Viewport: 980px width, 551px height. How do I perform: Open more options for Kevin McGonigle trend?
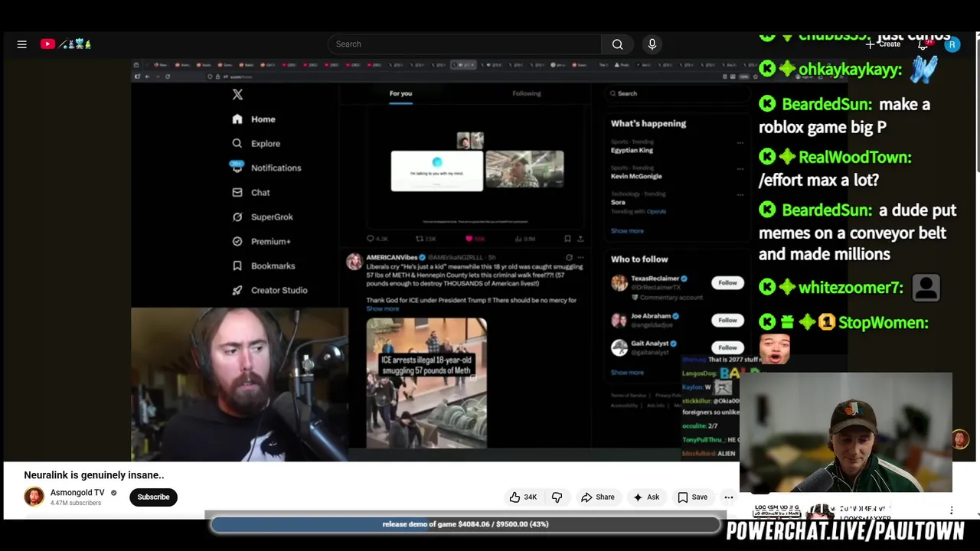740,169
